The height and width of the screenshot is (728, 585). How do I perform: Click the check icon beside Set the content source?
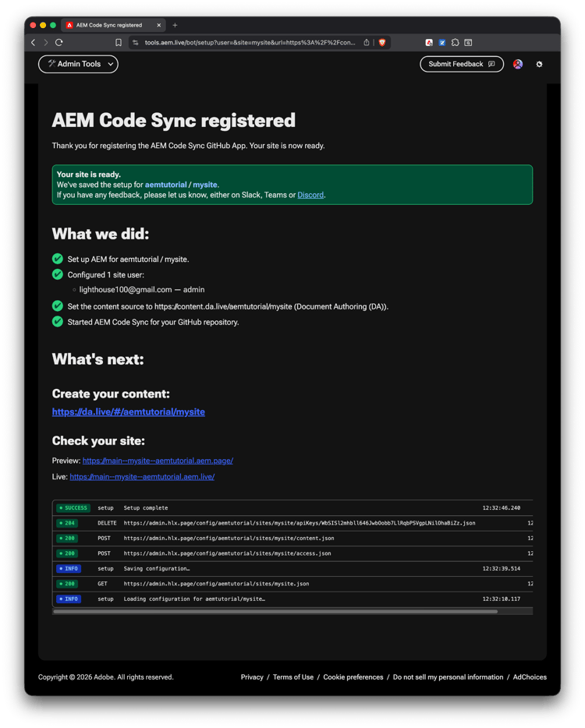[x=58, y=306]
